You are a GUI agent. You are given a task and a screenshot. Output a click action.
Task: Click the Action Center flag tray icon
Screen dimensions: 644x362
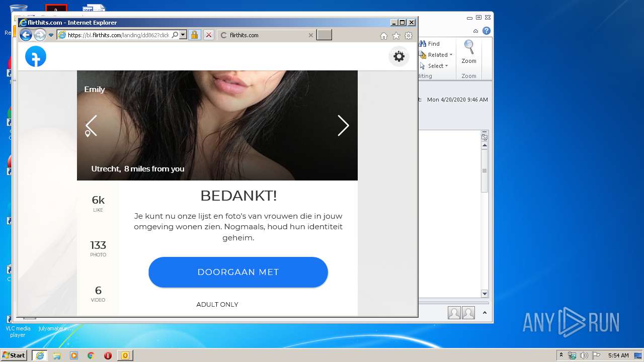pos(596,355)
